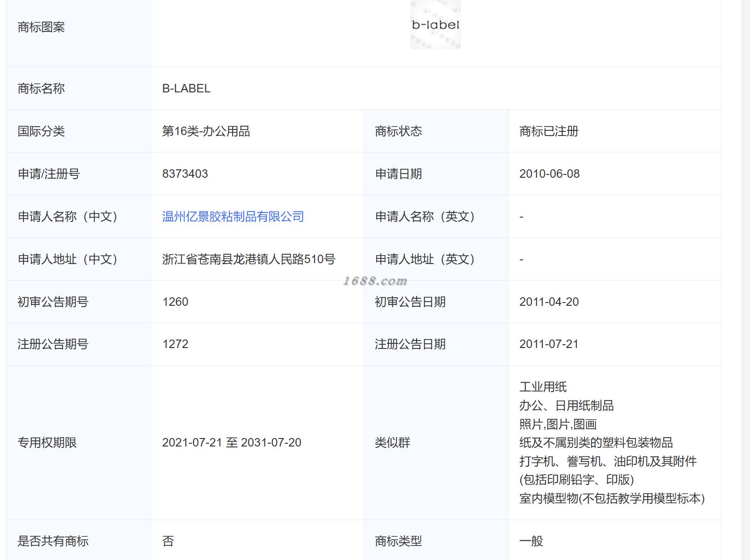The height and width of the screenshot is (560, 750).
Task: Click the 注册公告期号 label
Action: click(x=53, y=344)
